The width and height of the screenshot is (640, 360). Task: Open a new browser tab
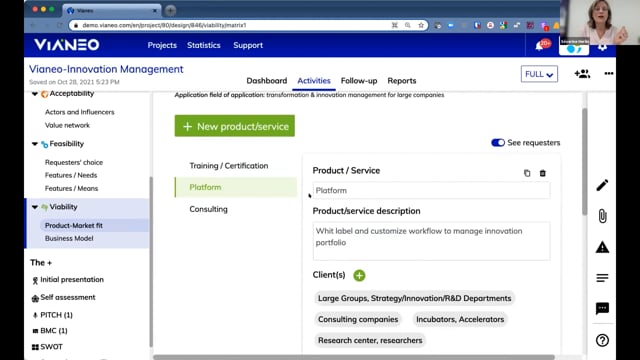(171, 10)
